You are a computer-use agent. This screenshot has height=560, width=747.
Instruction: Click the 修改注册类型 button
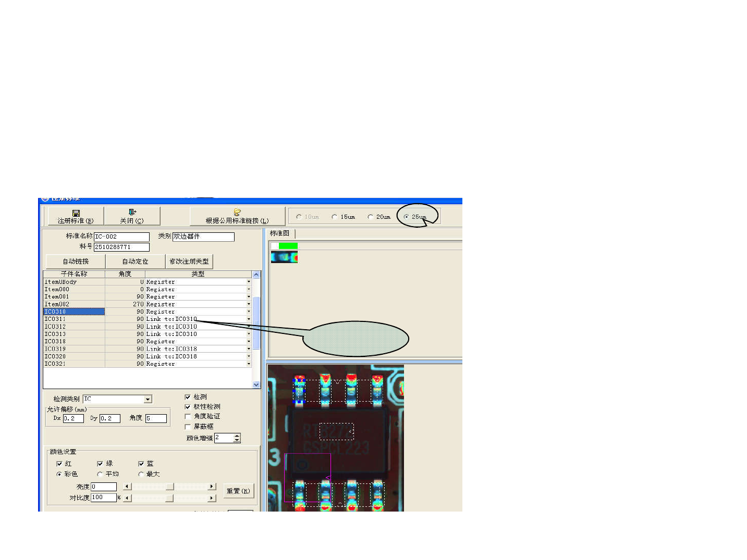[x=189, y=262]
